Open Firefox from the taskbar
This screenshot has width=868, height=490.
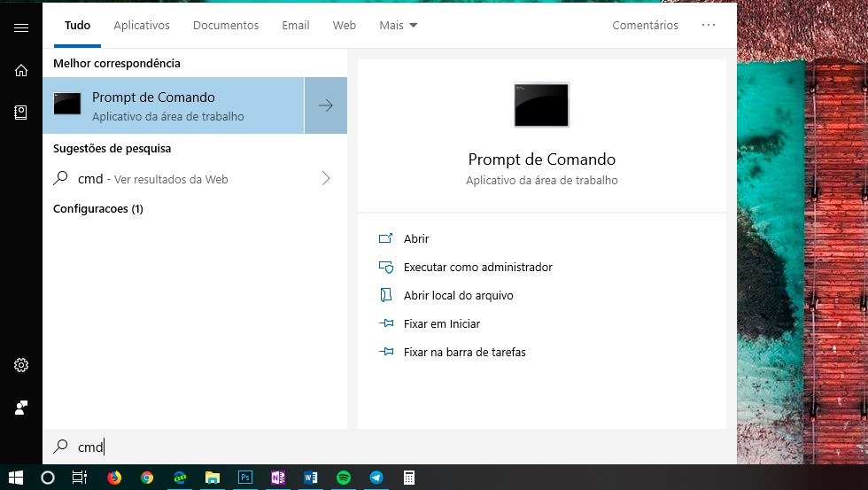pyautogui.click(x=114, y=478)
